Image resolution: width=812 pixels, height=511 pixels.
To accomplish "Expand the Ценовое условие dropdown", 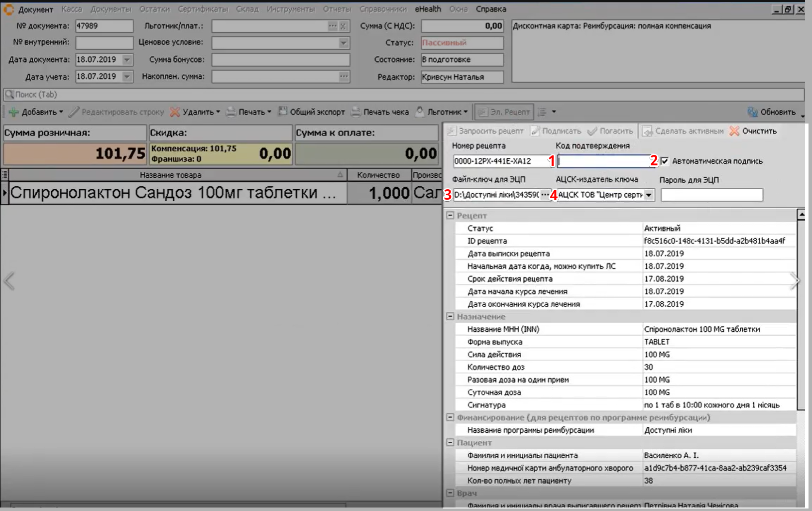I will (344, 43).
